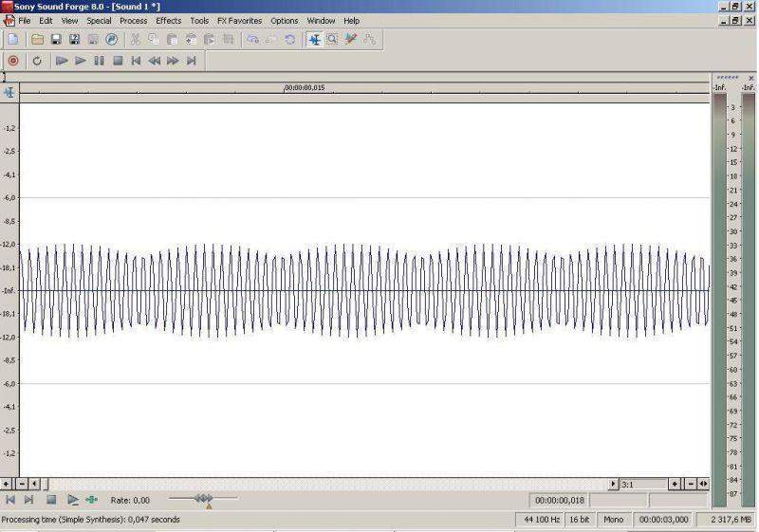Select the Magnify tool icon

(333, 40)
